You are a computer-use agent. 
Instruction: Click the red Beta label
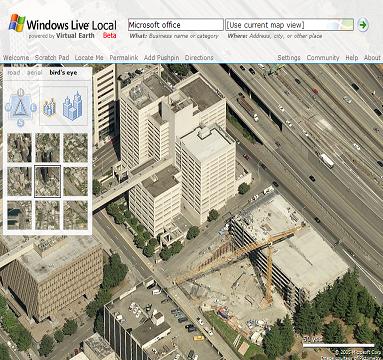coord(109,35)
